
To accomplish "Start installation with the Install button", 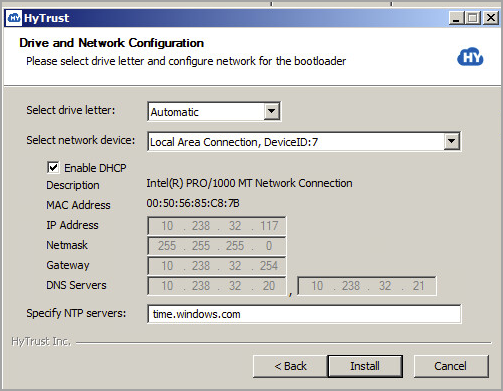I will coord(365,366).
